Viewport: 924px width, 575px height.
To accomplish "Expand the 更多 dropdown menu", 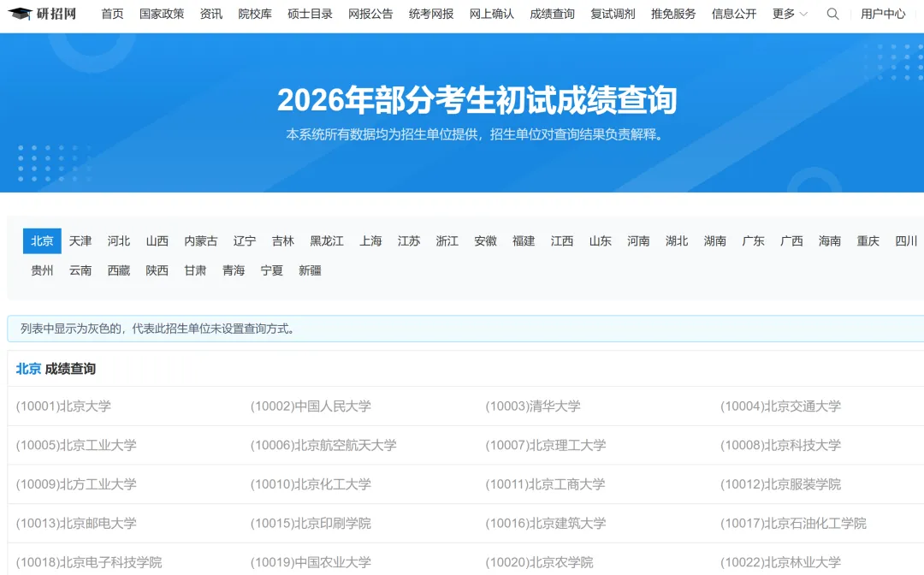I will (x=790, y=14).
